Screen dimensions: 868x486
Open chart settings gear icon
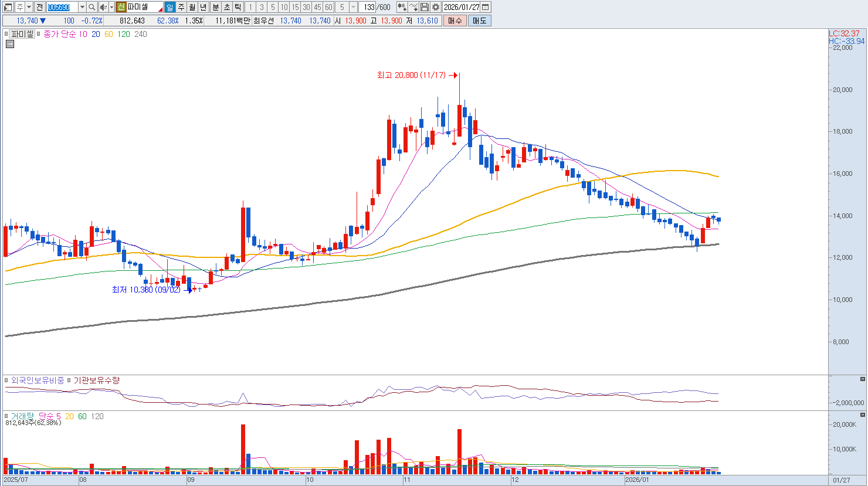pyautogui.click(x=436, y=7)
